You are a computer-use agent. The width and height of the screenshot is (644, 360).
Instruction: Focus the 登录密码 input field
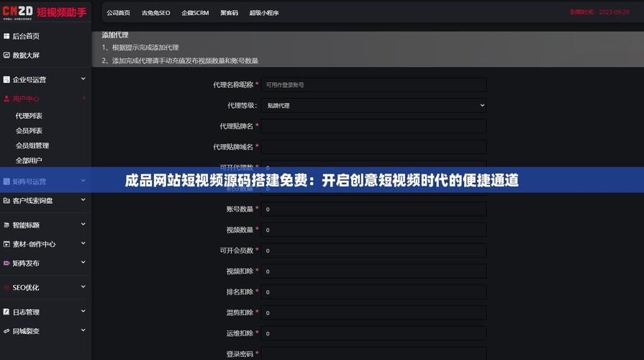pos(373,354)
